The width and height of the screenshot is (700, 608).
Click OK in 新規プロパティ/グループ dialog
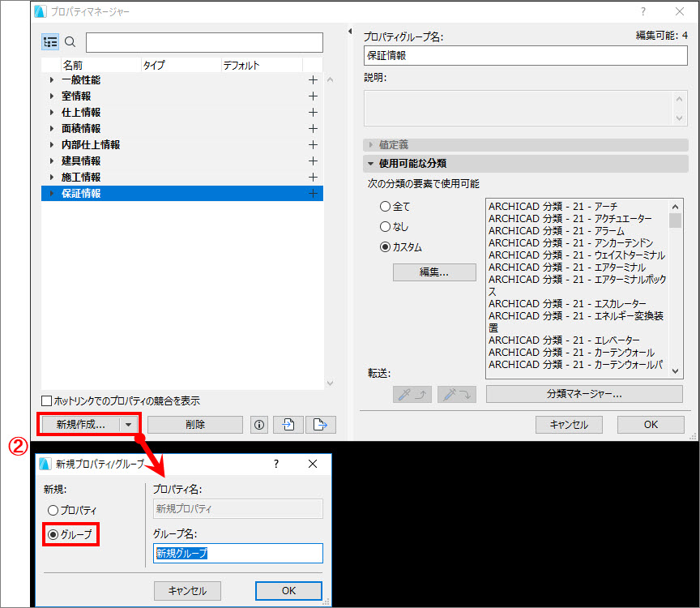(x=289, y=591)
